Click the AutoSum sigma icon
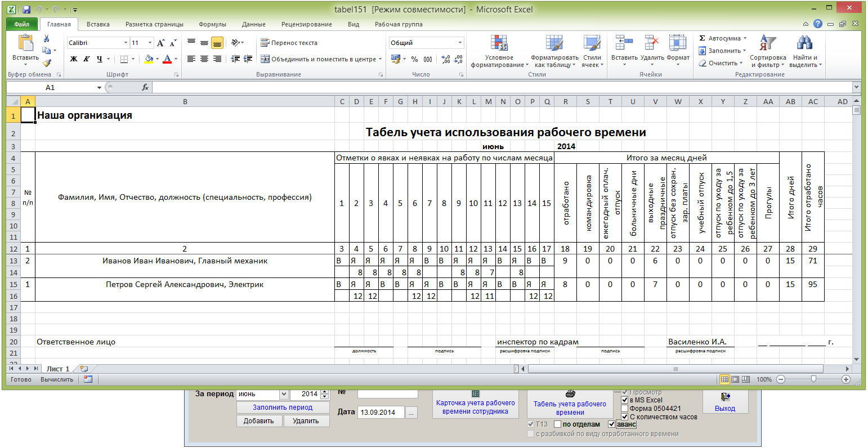Viewport: 868px width, 448px height. (x=702, y=38)
